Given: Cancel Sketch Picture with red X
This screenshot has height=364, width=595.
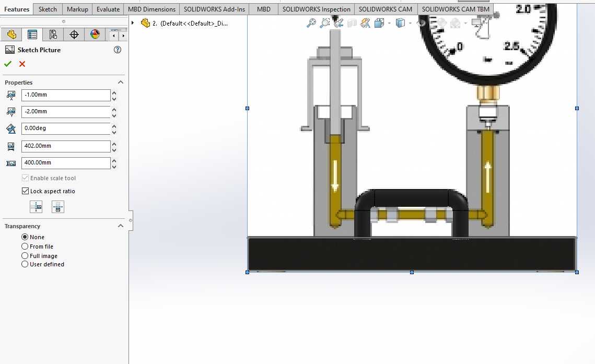Looking at the screenshot, I should tap(22, 64).
